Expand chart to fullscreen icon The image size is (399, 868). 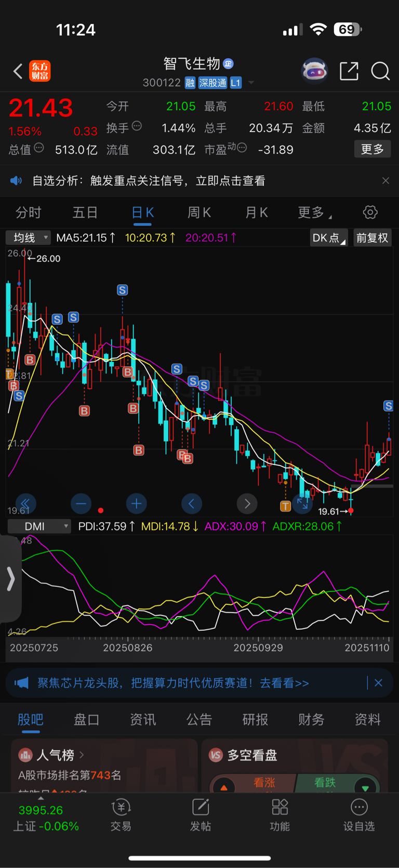tap(302, 503)
